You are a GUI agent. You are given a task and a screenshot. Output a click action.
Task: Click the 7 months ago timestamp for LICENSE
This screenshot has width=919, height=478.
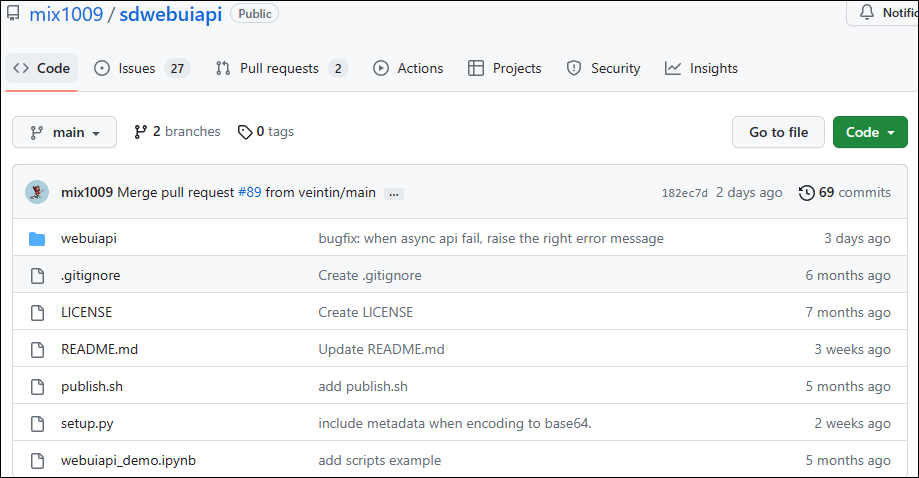[x=848, y=312]
